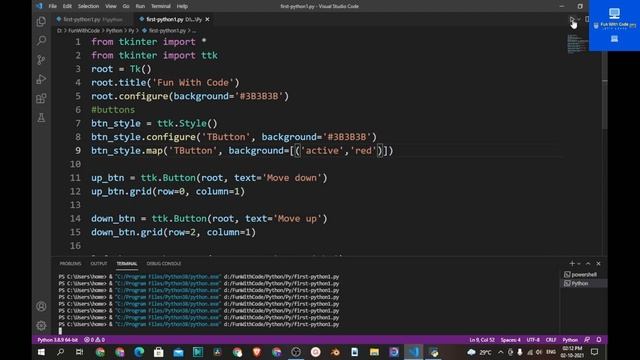Screen dimensions: 640x360
Task: Open Python folder breadcrumb dropdown
Action: (114, 31)
